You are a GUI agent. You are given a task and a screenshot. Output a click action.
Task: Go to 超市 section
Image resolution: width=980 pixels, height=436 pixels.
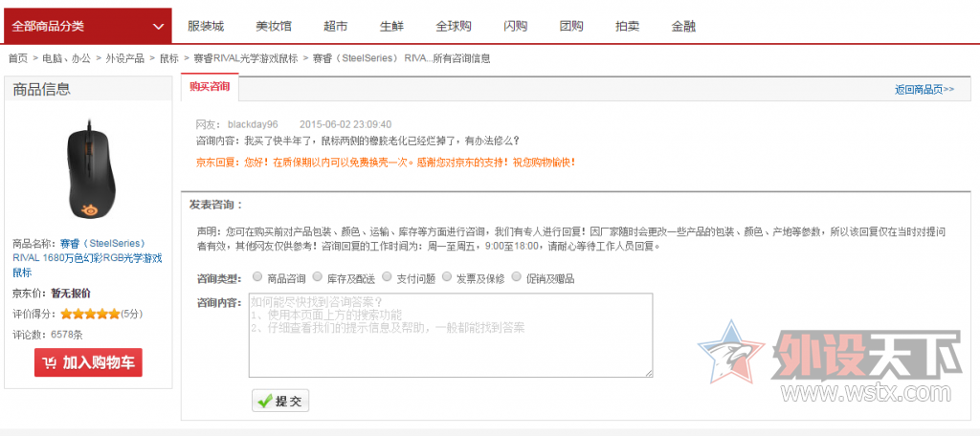point(336,26)
